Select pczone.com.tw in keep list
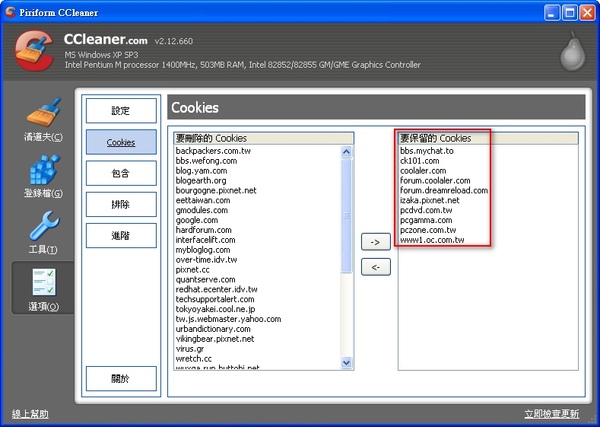The width and height of the screenshot is (600, 427). tap(428, 230)
